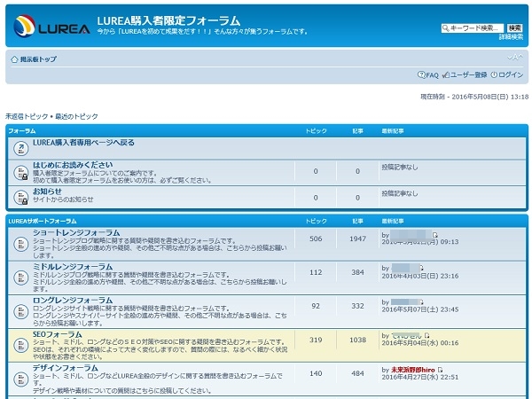
Task: Click the home icon beside 掲示板トップ
Action: click(x=14, y=59)
